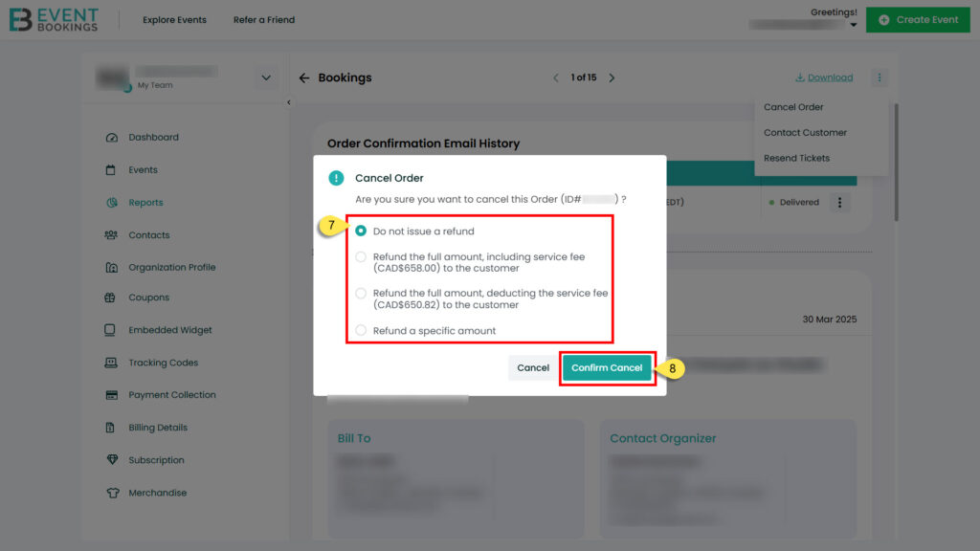The height and width of the screenshot is (551, 980).
Task: Choose 'Refund a specific amount' radio button
Action: click(x=361, y=330)
